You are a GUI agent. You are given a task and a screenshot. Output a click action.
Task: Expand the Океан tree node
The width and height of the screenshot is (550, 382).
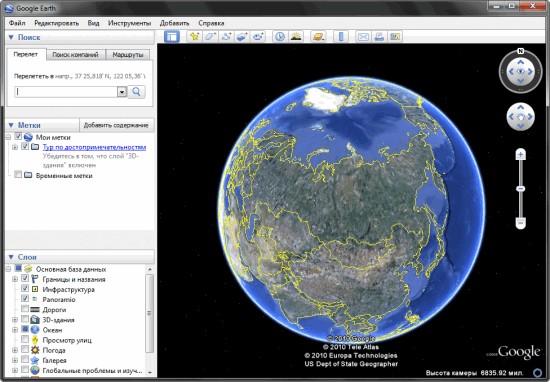(15, 330)
